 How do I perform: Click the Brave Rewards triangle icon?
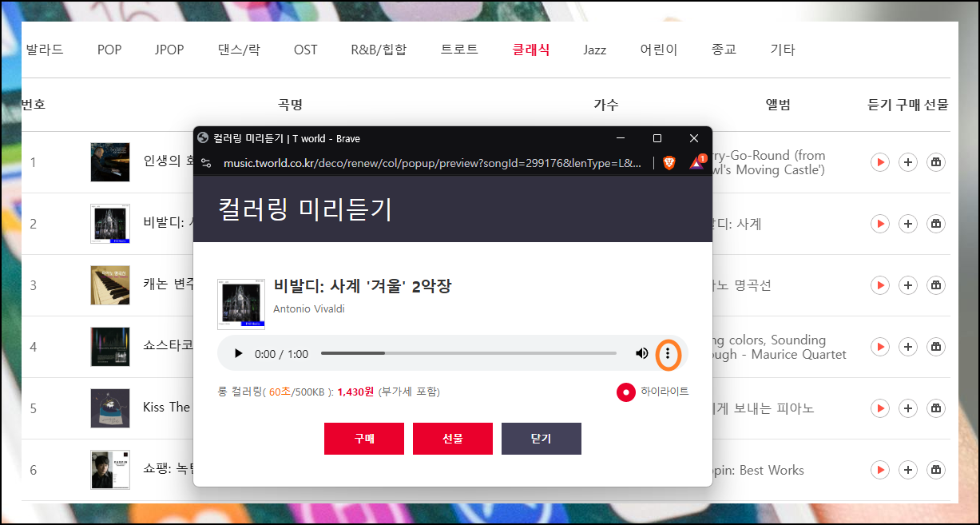(696, 163)
